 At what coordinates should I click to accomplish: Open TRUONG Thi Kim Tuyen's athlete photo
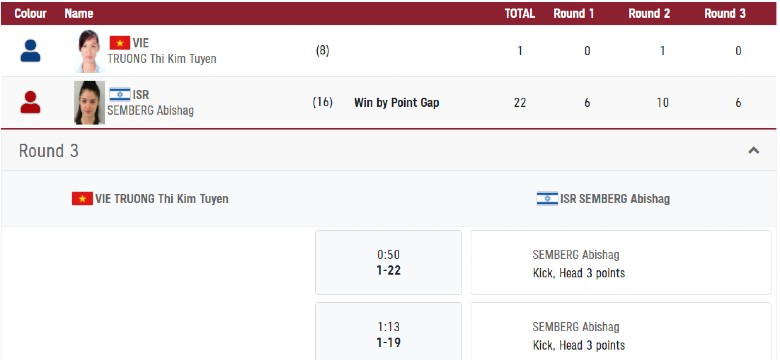[x=90, y=51]
